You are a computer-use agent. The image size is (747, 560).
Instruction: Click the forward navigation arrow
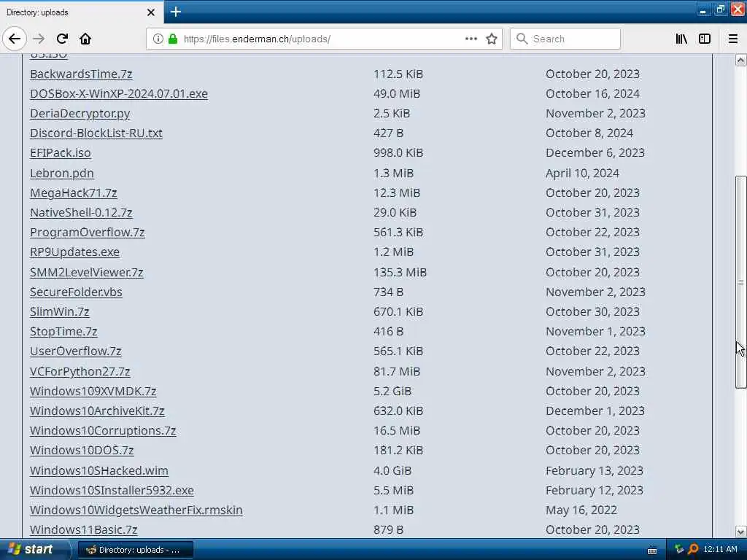[39, 39]
